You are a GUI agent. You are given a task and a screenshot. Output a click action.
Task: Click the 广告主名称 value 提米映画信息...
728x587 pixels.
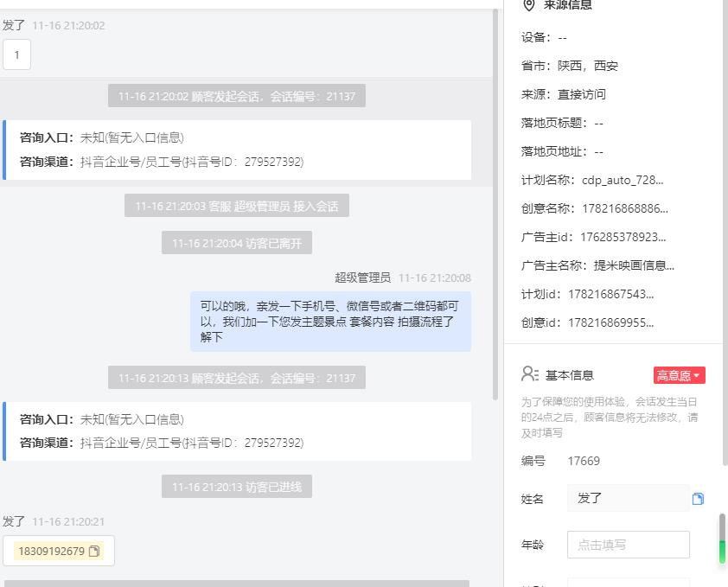click(x=634, y=265)
